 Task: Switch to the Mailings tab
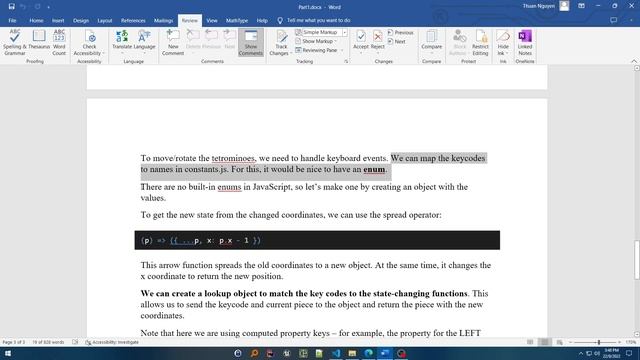163,20
